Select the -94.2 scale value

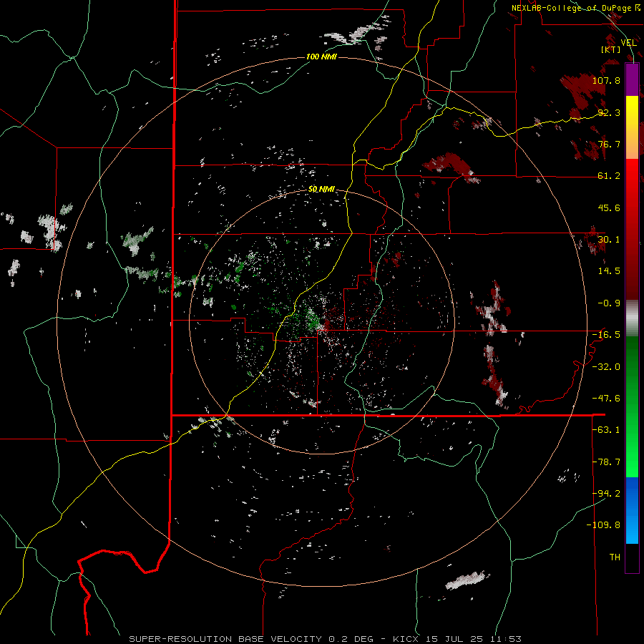click(x=606, y=494)
